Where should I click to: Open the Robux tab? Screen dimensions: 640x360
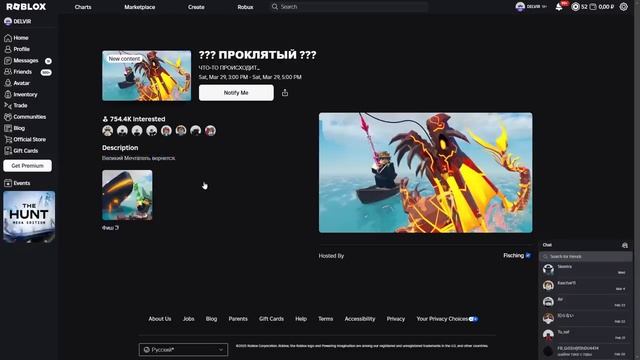(x=245, y=7)
